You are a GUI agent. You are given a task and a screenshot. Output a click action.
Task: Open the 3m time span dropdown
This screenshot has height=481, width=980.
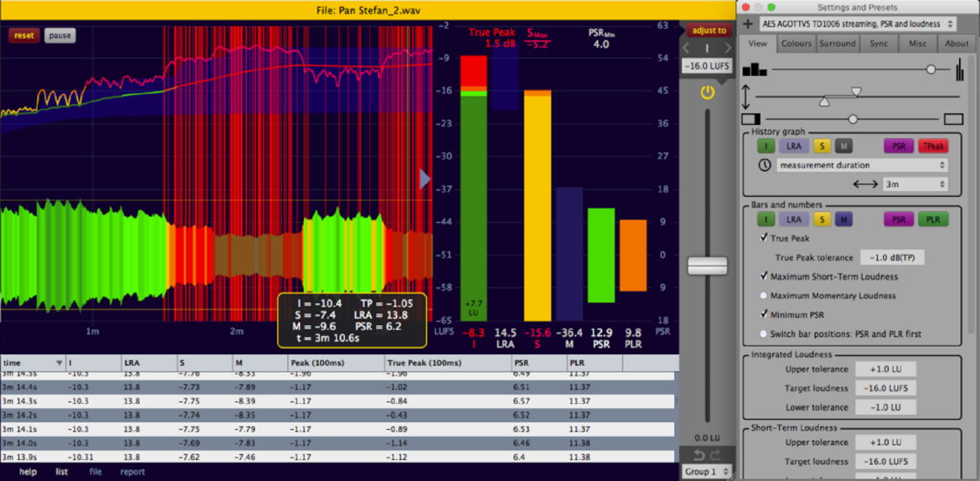click(915, 184)
